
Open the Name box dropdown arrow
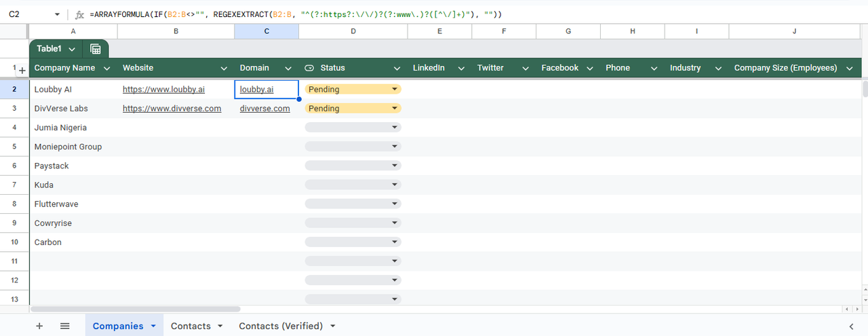pos(56,14)
